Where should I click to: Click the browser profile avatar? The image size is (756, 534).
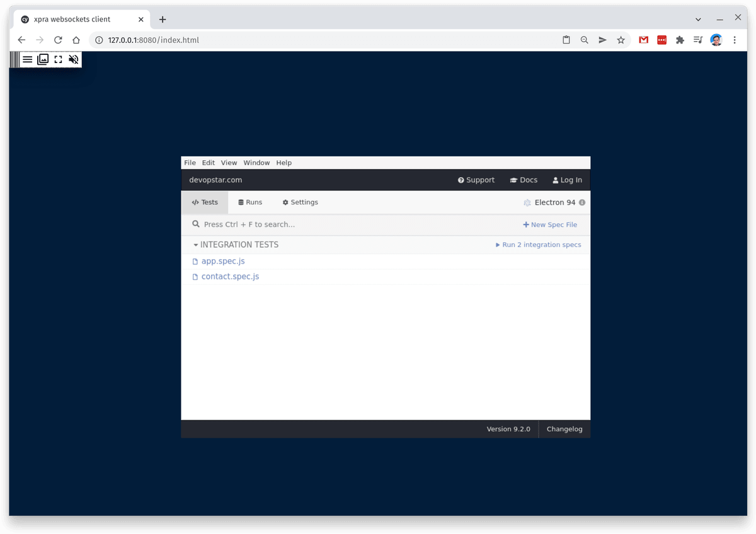tap(716, 39)
